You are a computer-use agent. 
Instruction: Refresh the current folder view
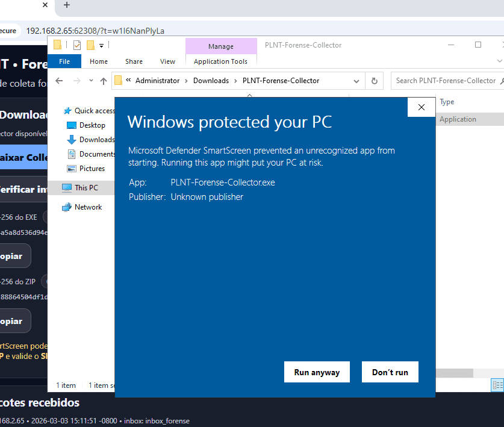[x=374, y=81]
